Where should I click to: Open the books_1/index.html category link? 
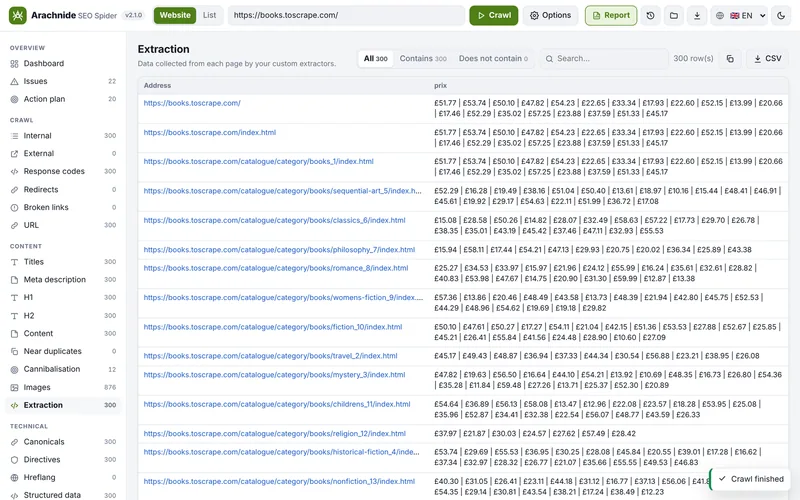(x=258, y=162)
